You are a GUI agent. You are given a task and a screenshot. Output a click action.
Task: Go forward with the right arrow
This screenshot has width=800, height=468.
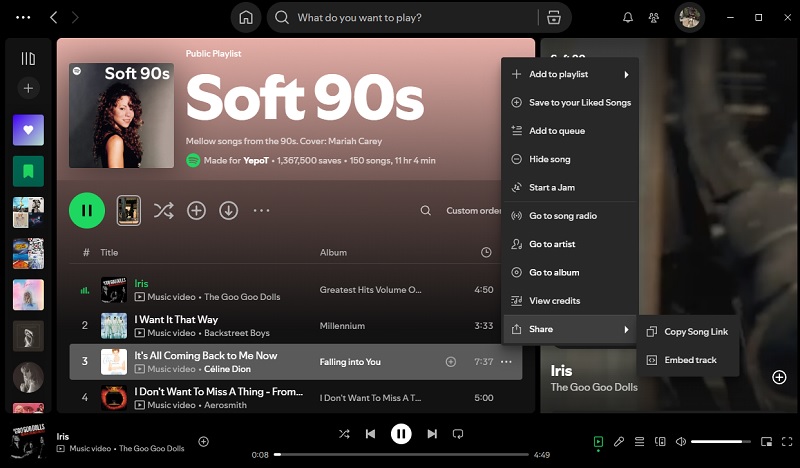[x=75, y=17]
